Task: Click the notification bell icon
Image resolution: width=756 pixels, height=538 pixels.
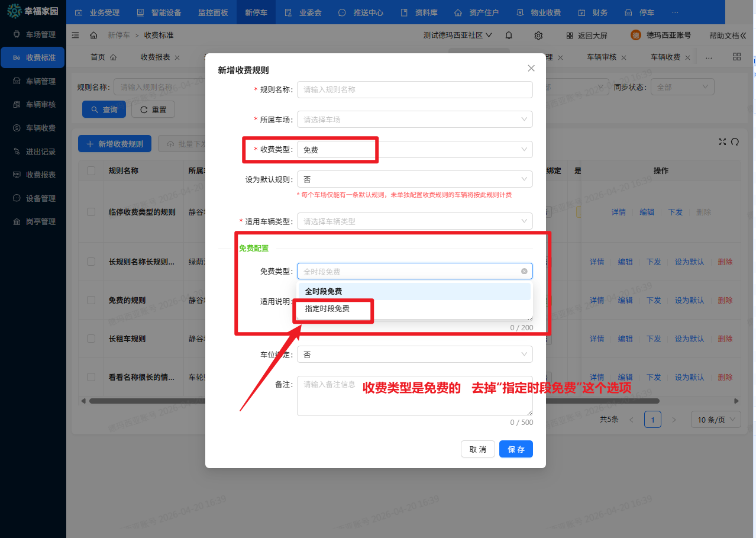Action: coord(509,36)
